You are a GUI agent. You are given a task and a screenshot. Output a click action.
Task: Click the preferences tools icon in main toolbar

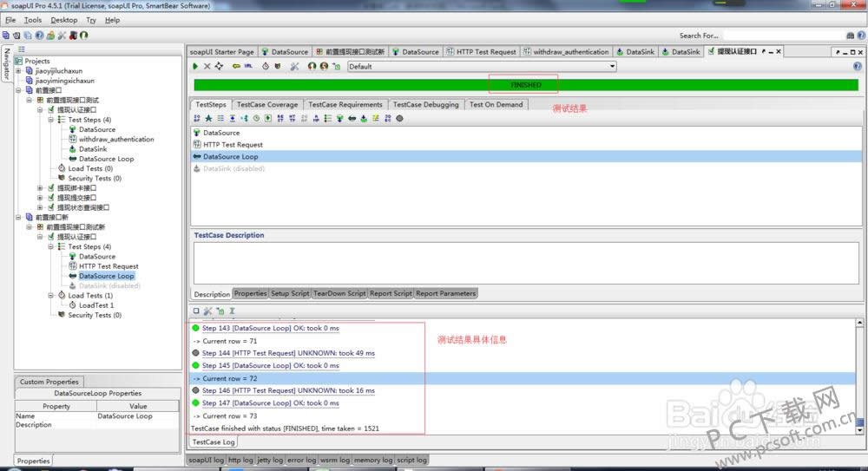click(x=62, y=36)
